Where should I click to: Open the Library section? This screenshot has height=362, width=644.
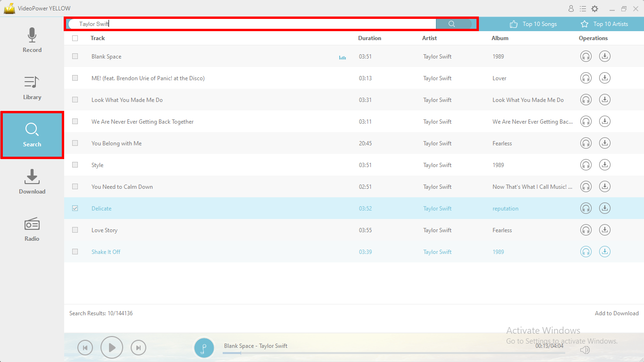(32, 88)
